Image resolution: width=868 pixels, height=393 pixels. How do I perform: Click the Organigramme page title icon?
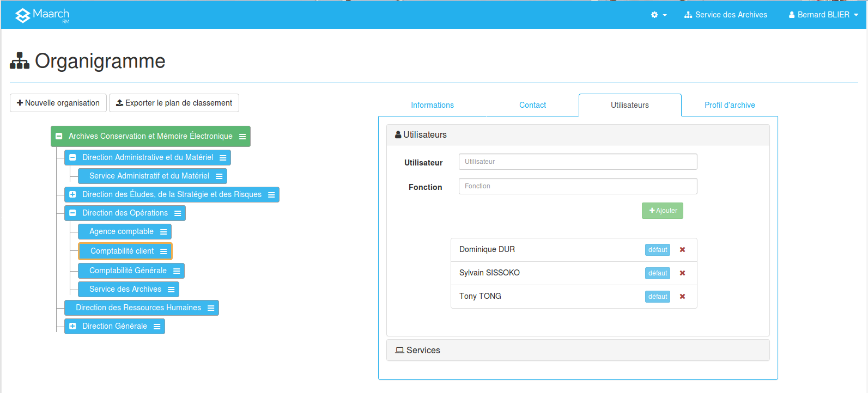20,61
